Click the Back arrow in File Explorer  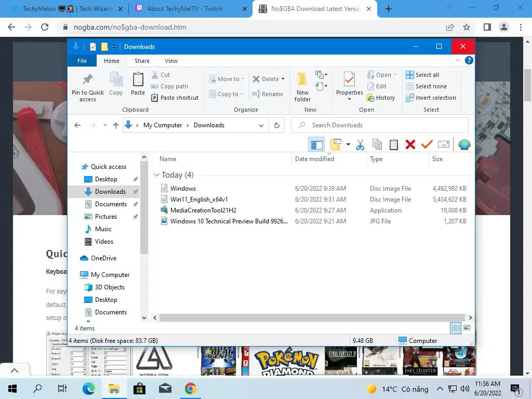pyautogui.click(x=77, y=126)
